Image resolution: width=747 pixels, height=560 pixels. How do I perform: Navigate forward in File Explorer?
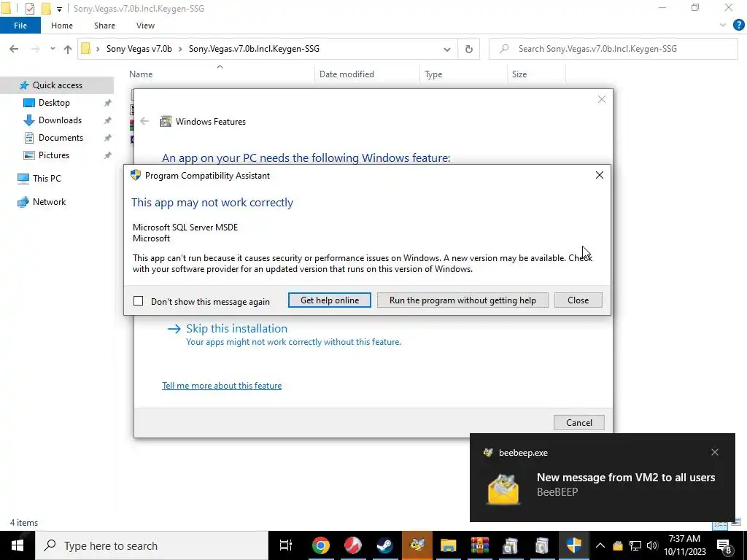click(x=36, y=49)
